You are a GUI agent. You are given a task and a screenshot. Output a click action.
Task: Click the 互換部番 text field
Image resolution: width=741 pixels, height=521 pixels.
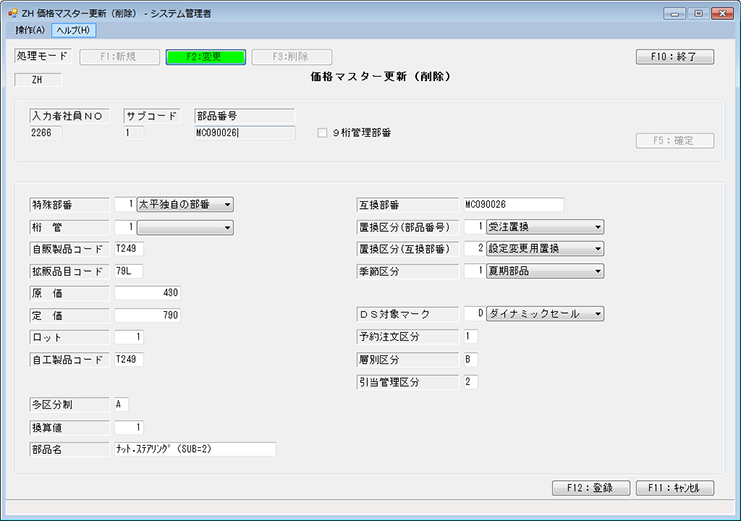click(513, 205)
